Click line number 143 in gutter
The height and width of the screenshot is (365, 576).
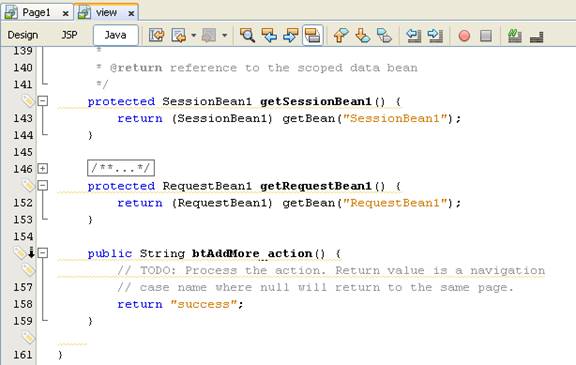click(x=23, y=118)
